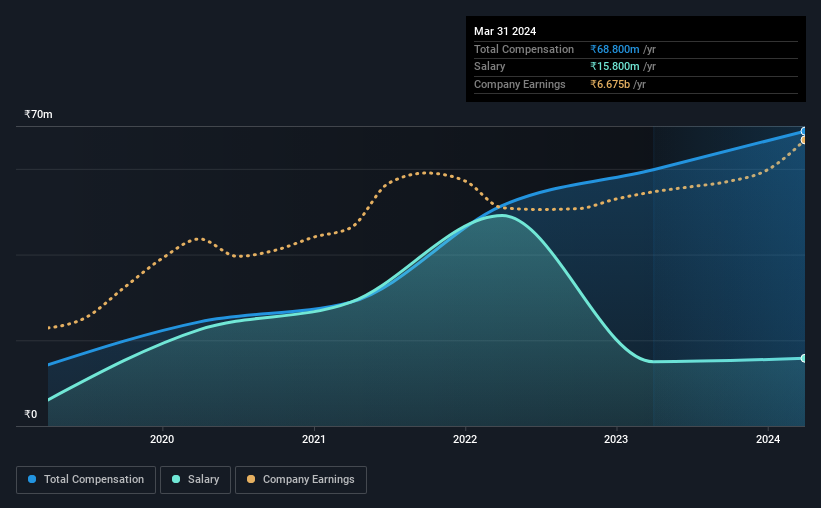821x508 pixels.
Task: Toggle the Company Earnings legend button
Action: pyautogui.click(x=301, y=480)
